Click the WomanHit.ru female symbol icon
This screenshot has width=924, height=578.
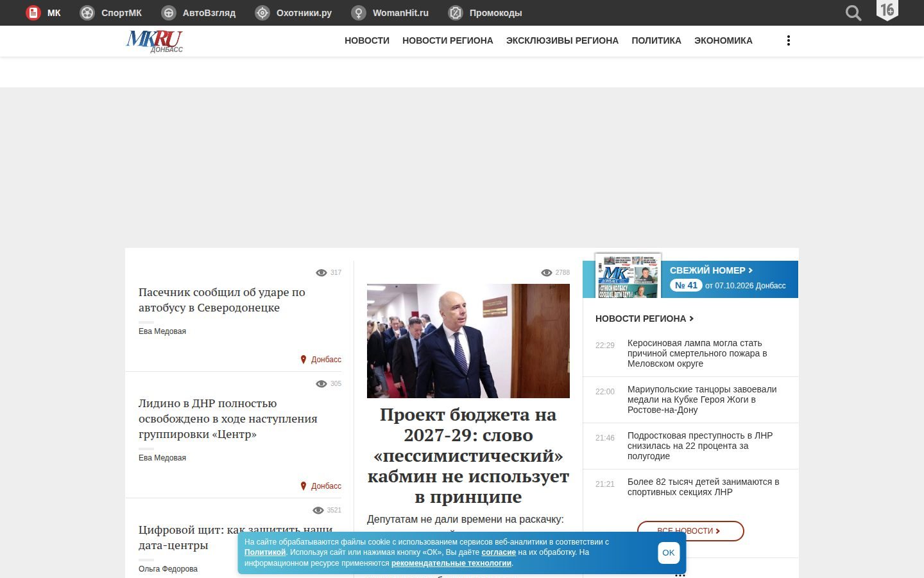[359, 13]
